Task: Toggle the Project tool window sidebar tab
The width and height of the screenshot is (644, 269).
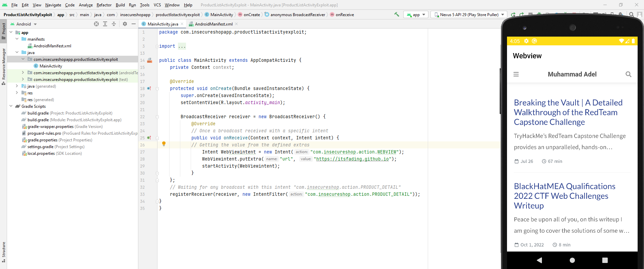Action: coord(4,31)
